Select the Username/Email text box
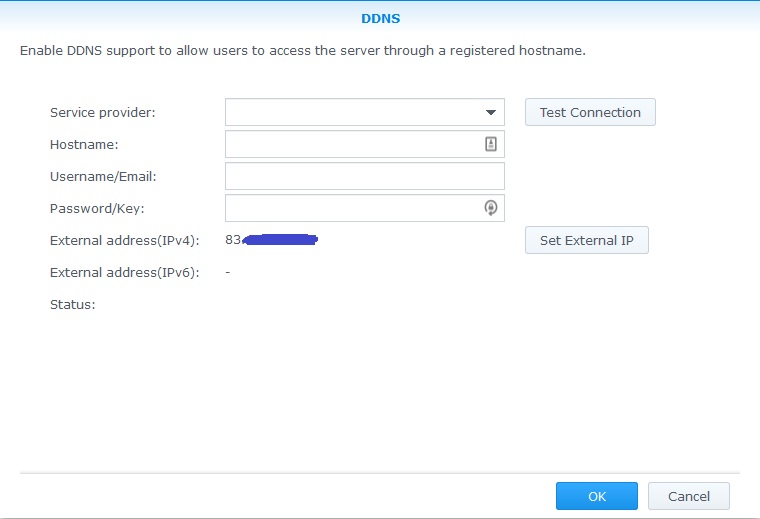760x519 pixels. pyautogui.click(x=364, y=176)
